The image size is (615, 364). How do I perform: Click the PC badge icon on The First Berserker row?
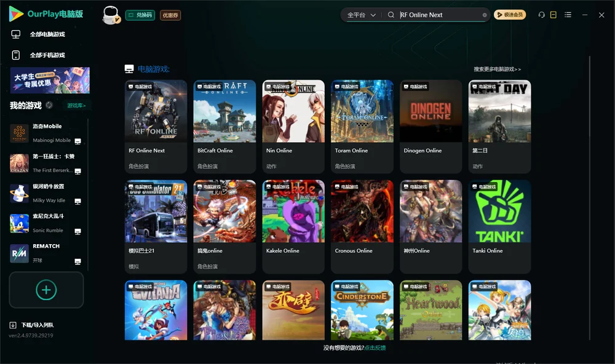click(77, 172)
